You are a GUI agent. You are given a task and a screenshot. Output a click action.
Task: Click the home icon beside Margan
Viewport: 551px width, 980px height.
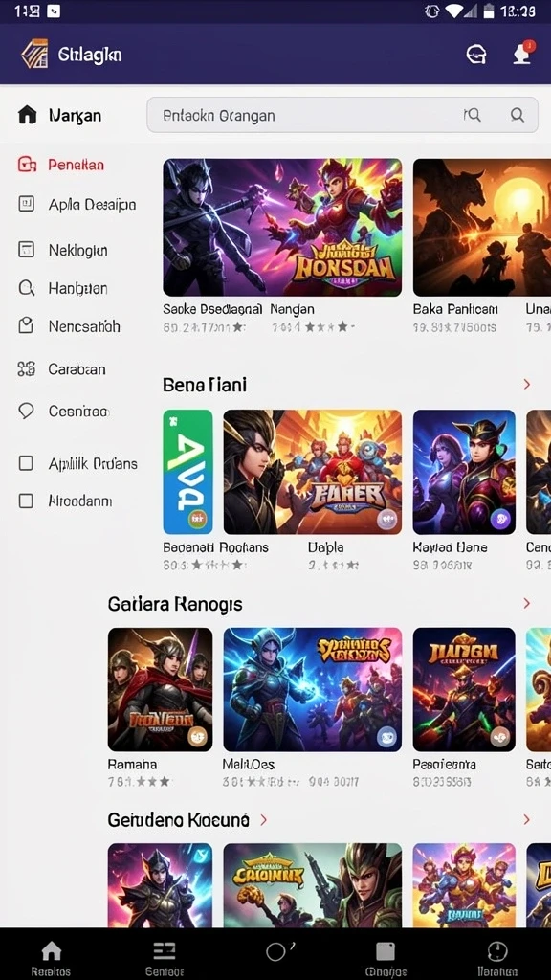[27, 115]
